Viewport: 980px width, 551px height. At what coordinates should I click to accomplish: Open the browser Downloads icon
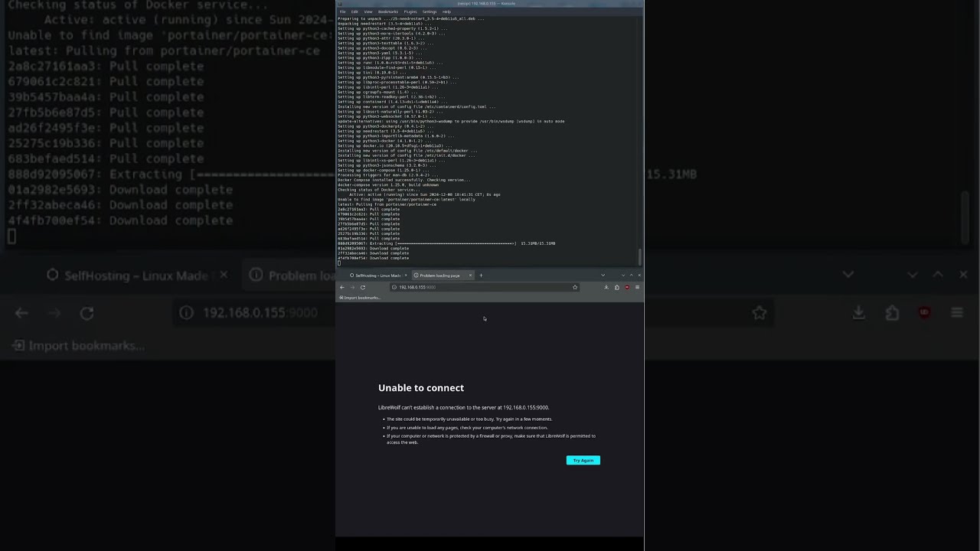coord(606,287)
